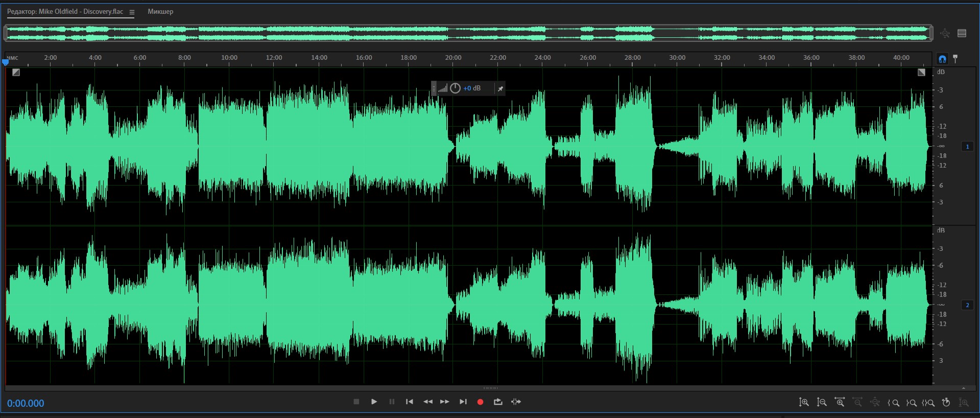Pin the HUD volume overlay
This screenshot has width=980, height=418.
pyautogui.click(x=500, y=88)
